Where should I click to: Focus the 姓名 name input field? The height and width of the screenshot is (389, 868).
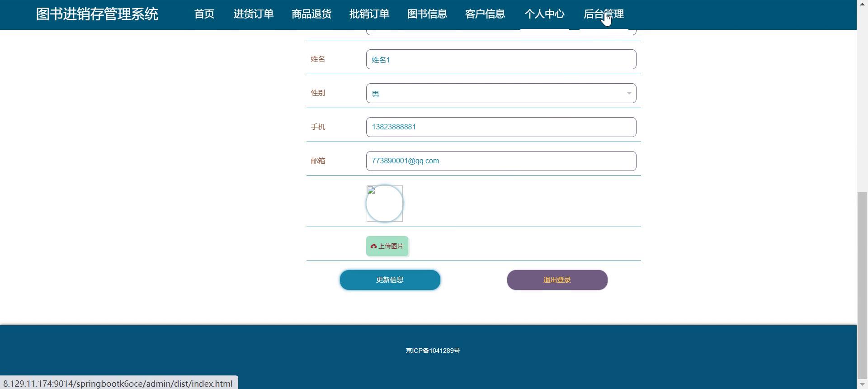(x=501, y=60)
